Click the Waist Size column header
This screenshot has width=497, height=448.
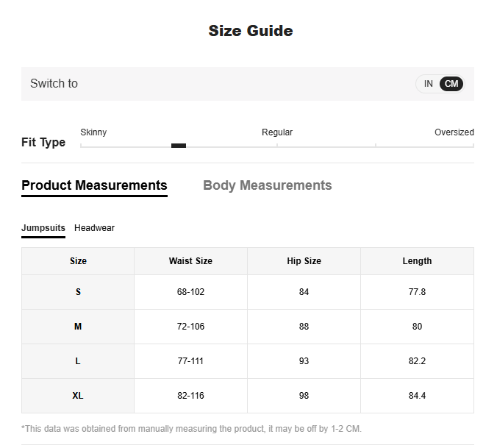click(190, 261)
